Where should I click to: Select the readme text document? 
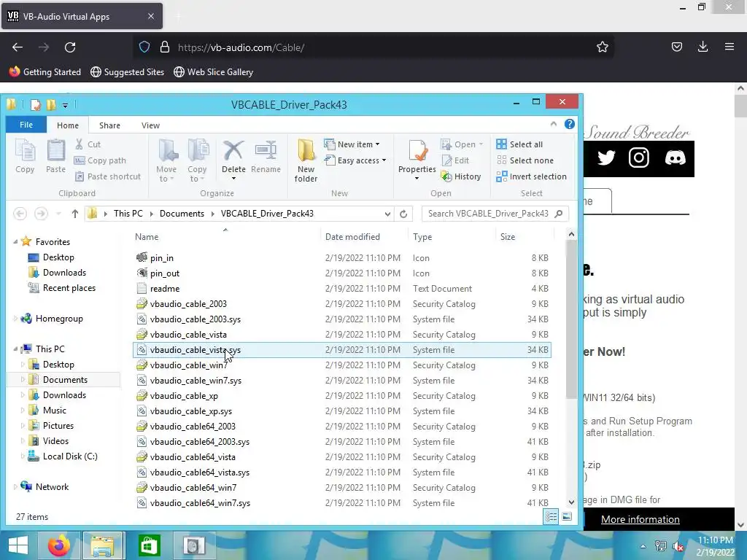click(x=342, y=289)
